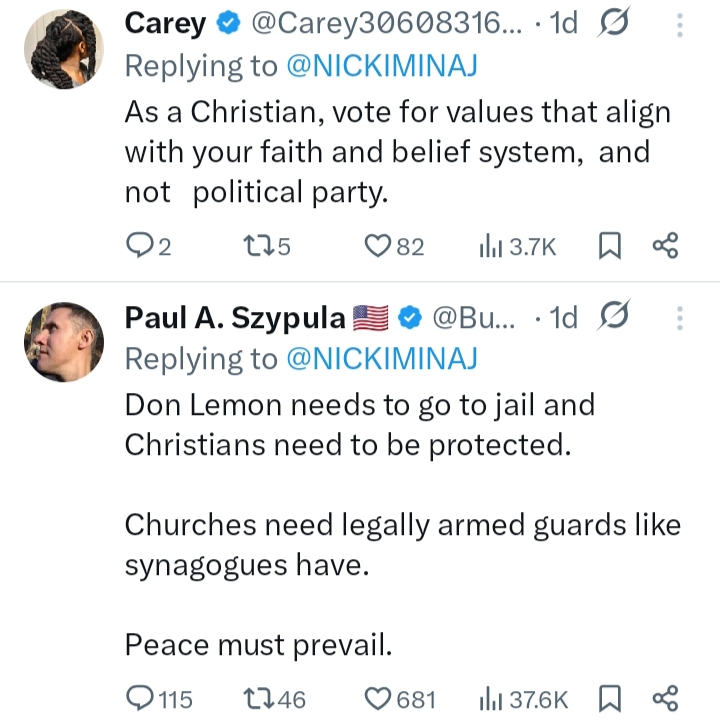Bookmark Paul A. Szypula's tweet
This screenshot has width=720, height=728.
click(x=610, y=699)
